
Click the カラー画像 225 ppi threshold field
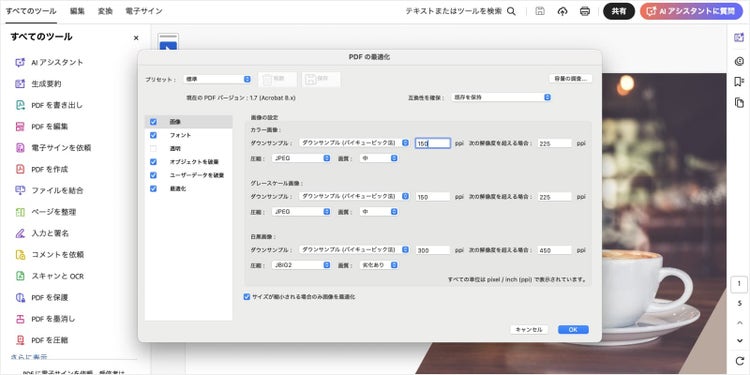(x=554, y=143)
